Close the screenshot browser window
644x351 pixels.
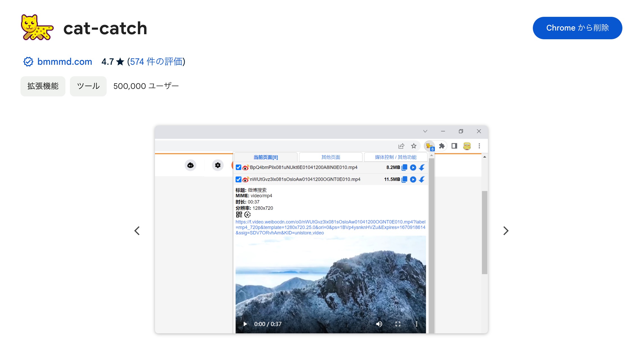coord(479,131)
